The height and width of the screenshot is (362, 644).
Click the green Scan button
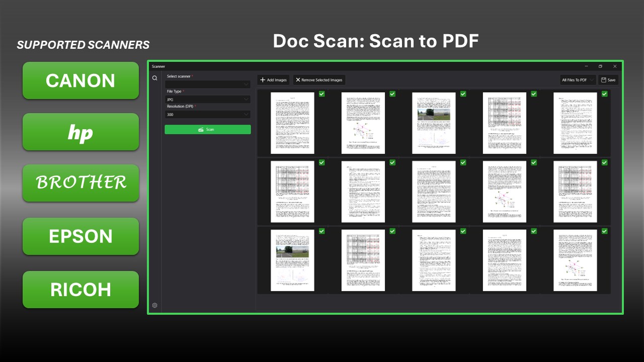pyautogui.click(x=208, y=130)
